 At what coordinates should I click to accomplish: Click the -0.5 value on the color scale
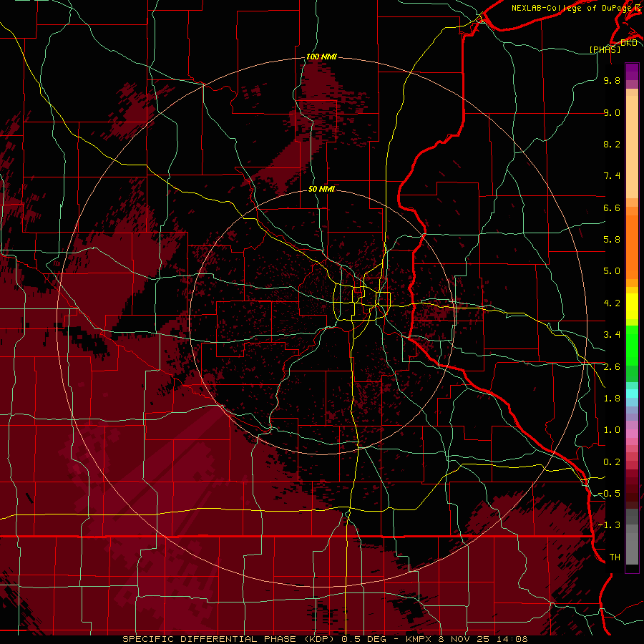609,494
